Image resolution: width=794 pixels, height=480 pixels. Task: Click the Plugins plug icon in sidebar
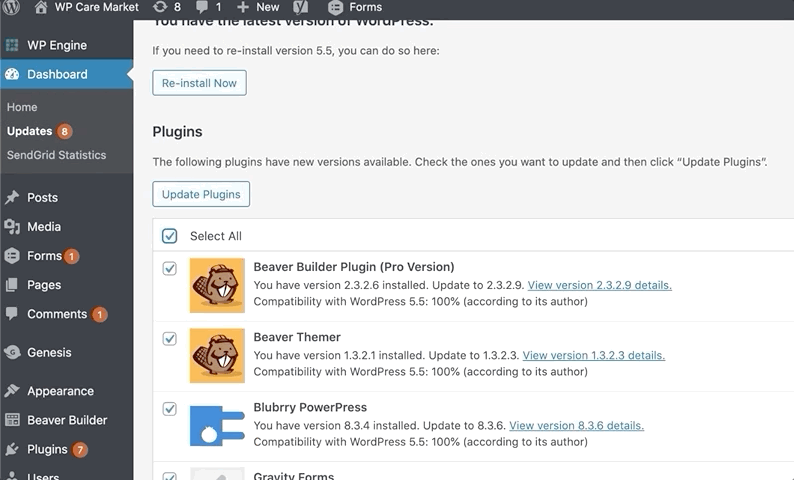[12, 449]
